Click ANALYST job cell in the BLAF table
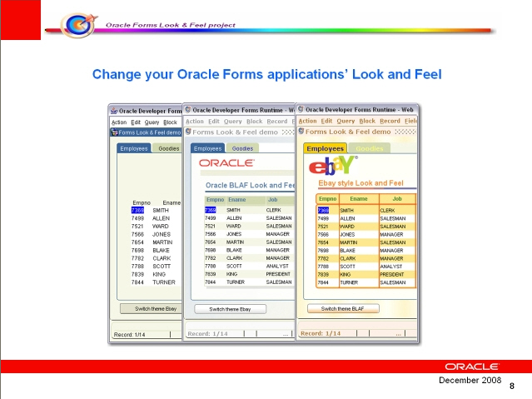 277,266
